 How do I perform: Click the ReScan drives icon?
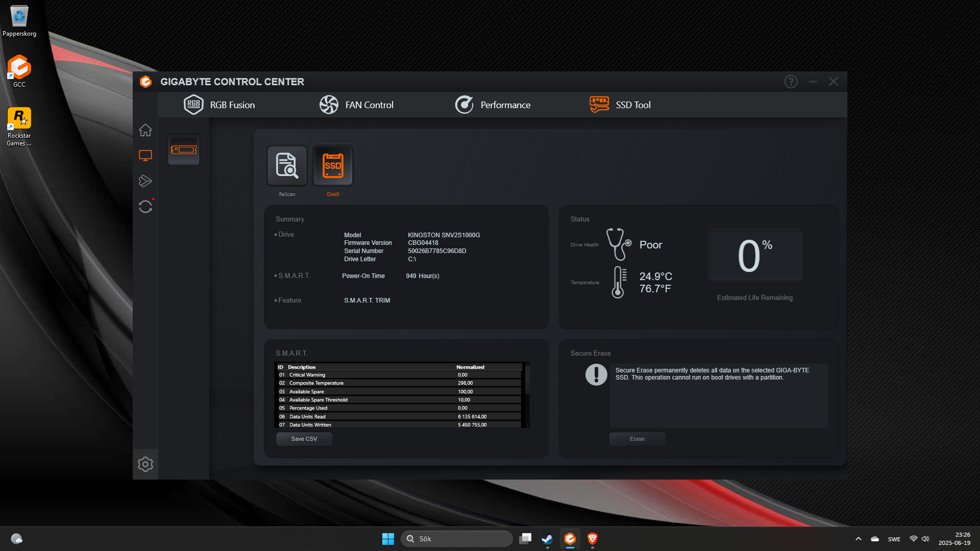click(287, 165)
